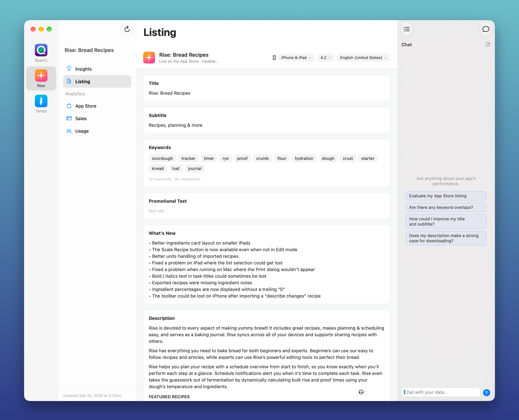This screenshot has width=519, height=420.
Task: Open the Listing page in sidebar
Action: [x=97, y=81]
